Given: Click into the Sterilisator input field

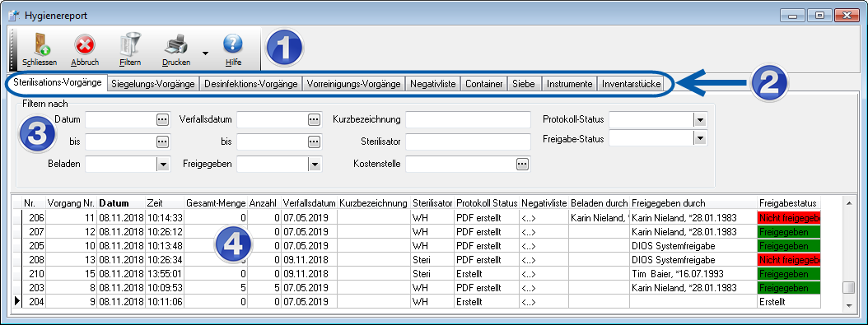Looking at the screenshot, I should point(469,142).
